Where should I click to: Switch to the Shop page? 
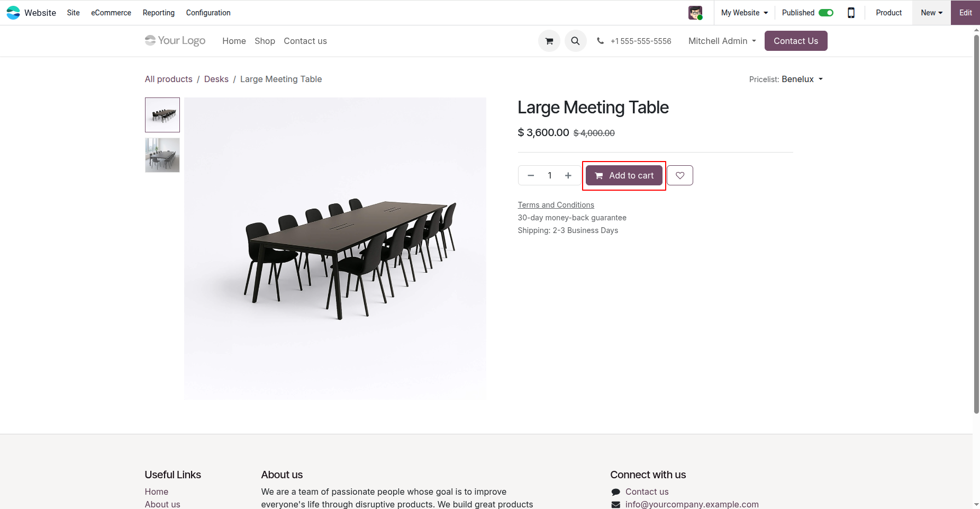265,41
